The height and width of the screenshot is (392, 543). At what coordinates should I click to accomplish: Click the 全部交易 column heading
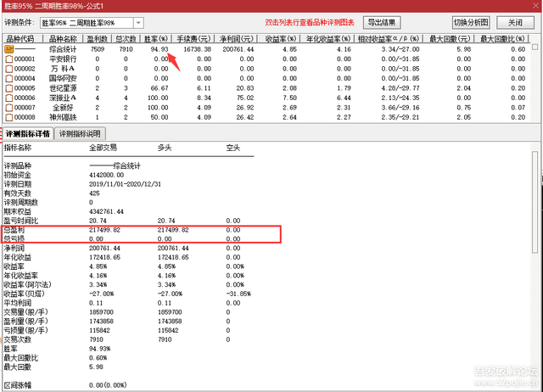pyautogui.click(x=103, y=148)
